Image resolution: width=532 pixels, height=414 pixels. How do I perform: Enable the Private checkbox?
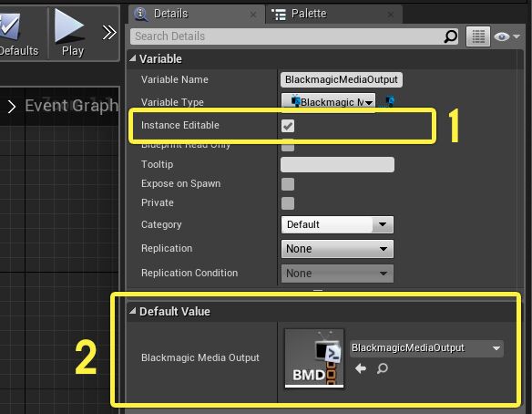288,203
